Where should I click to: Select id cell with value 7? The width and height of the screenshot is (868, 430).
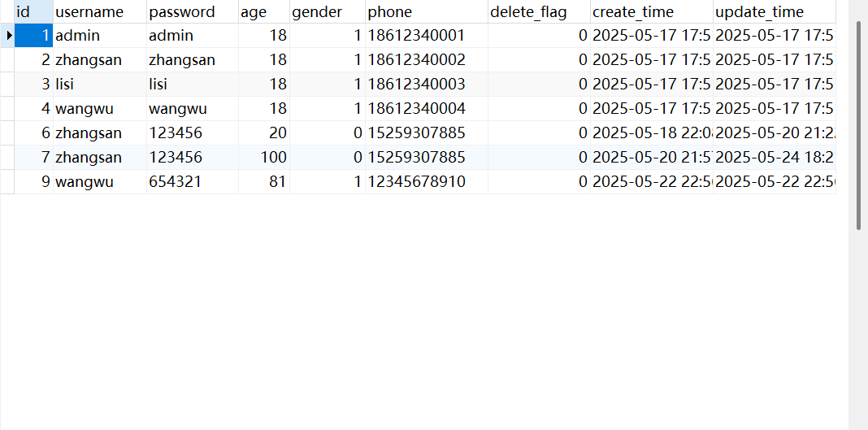[x=34, y=157]
